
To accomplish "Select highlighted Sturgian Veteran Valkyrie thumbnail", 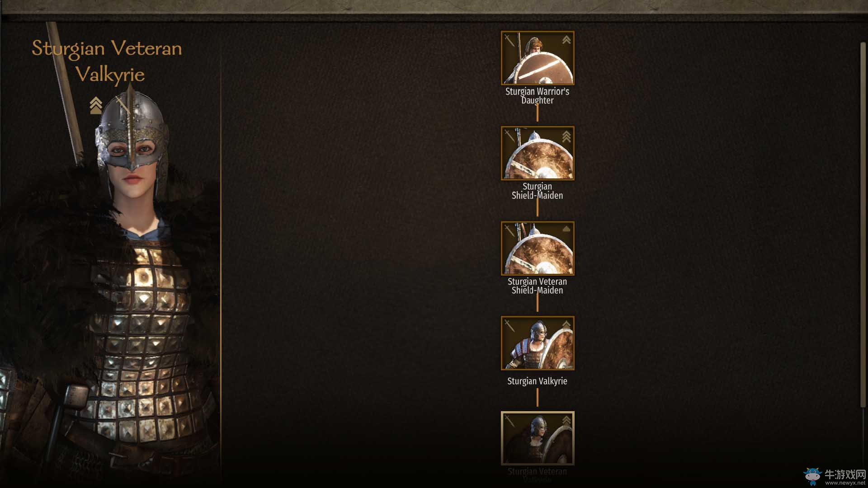I will click(x=538, y=438).
